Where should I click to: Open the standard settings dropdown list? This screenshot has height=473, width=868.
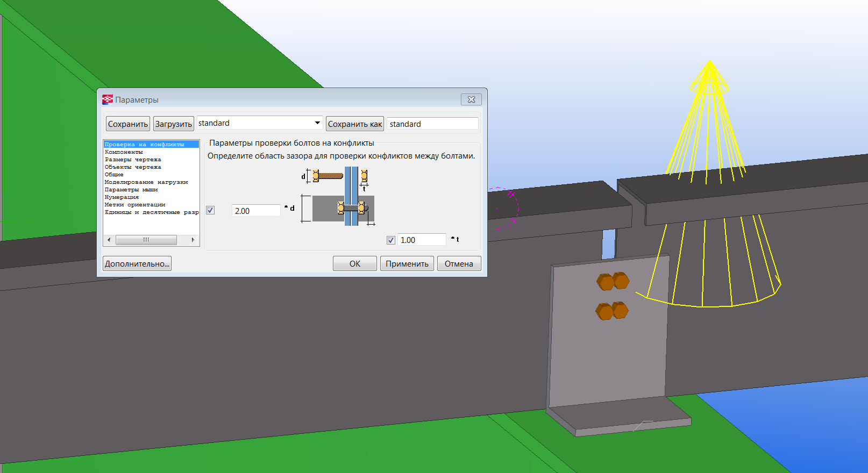[x=317, y=123]
